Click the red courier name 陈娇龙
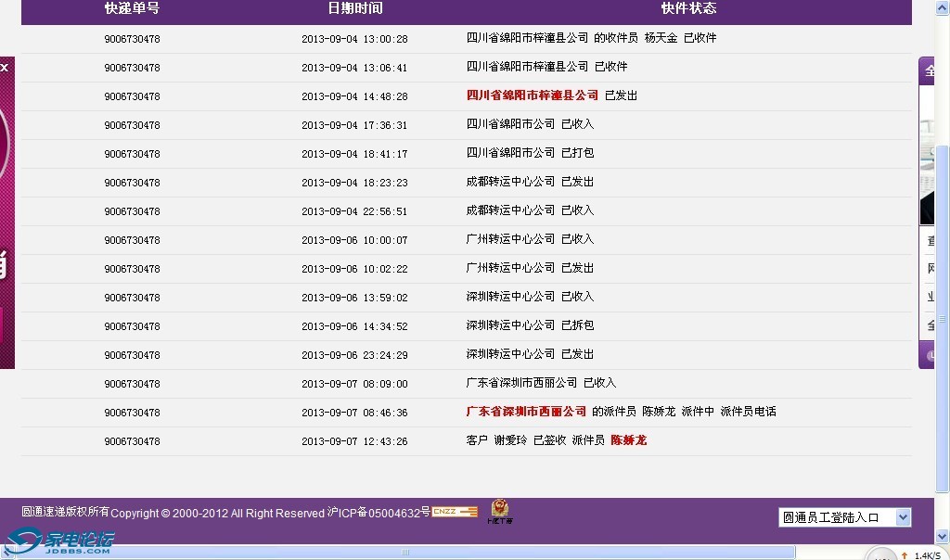The width and height of the screenshot is (950, 560). 628,440
